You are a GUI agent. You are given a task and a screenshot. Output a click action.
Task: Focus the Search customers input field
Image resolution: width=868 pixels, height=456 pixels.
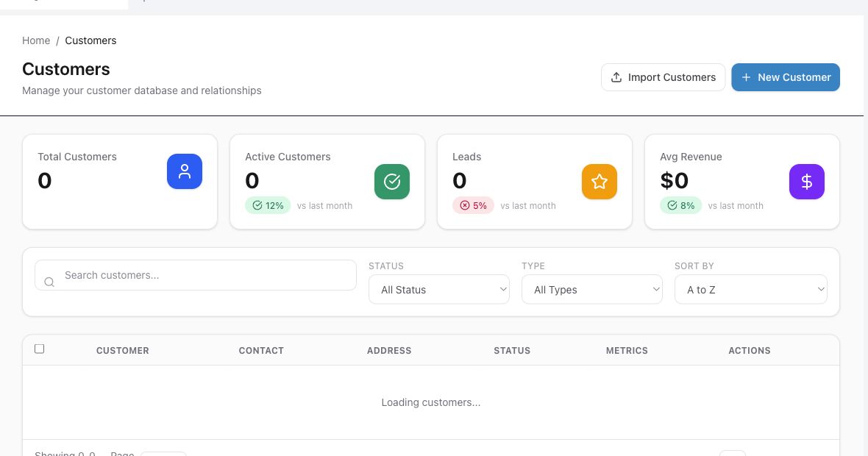pos(196,275)
